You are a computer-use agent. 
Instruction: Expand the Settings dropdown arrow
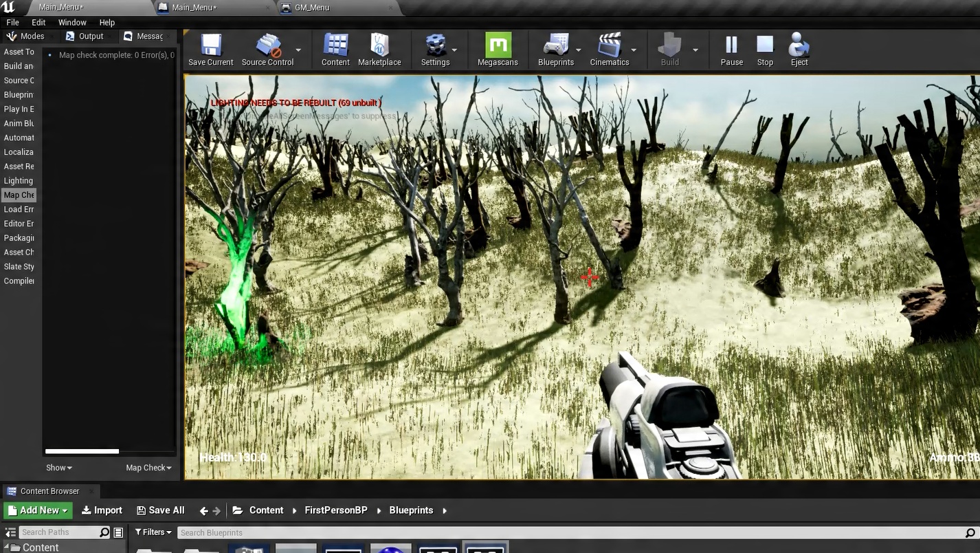coord(454,50)
